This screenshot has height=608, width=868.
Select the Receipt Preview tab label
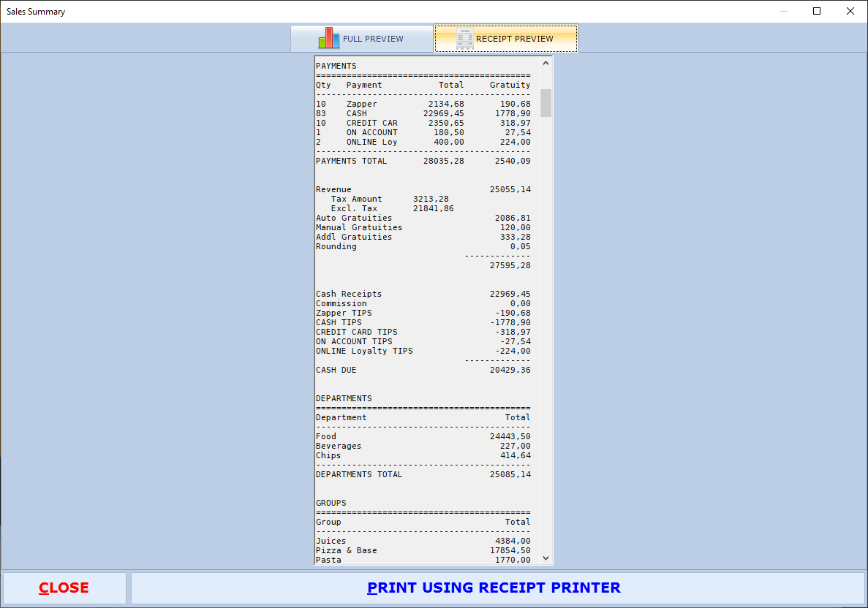(x=514, y=39)
